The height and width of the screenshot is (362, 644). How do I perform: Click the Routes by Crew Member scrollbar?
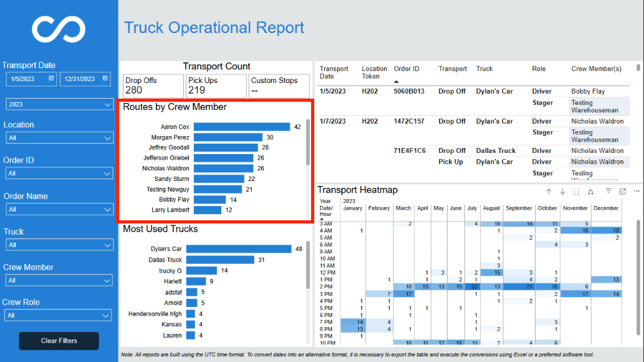pyautogui.click(x=308, y=142)
